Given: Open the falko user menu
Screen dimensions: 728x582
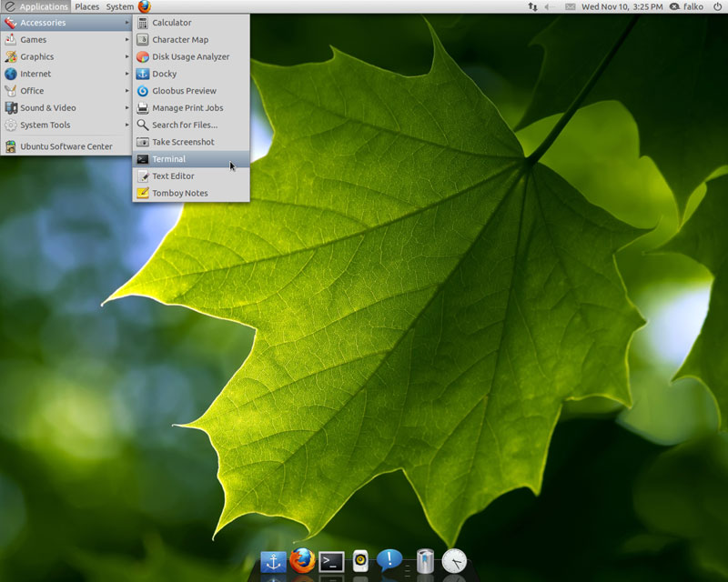Looking at the screenshot, I should tap(687, 6).
